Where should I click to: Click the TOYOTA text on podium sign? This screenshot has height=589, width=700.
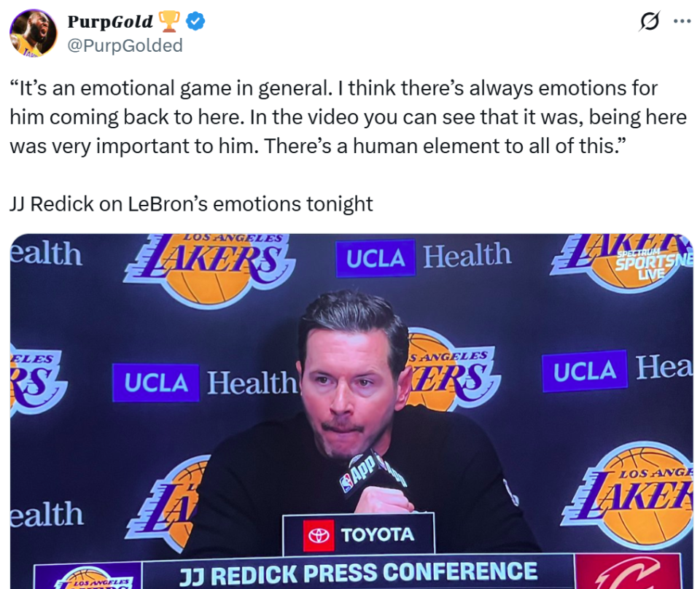click(x=377, y=535)
